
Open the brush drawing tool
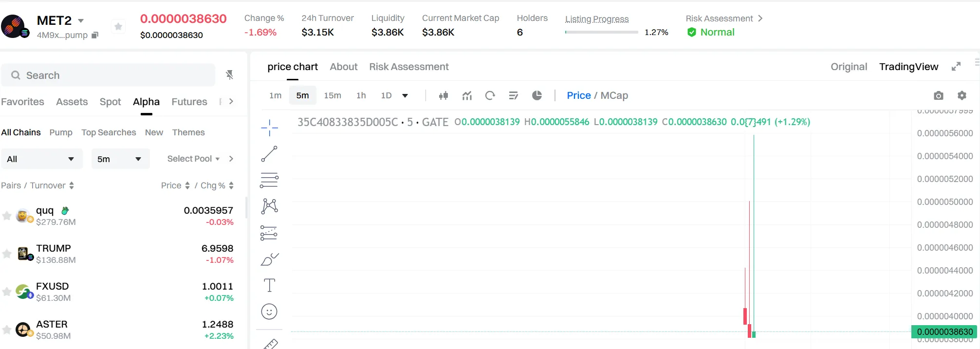pyautogui.click(x=269, y=259)
